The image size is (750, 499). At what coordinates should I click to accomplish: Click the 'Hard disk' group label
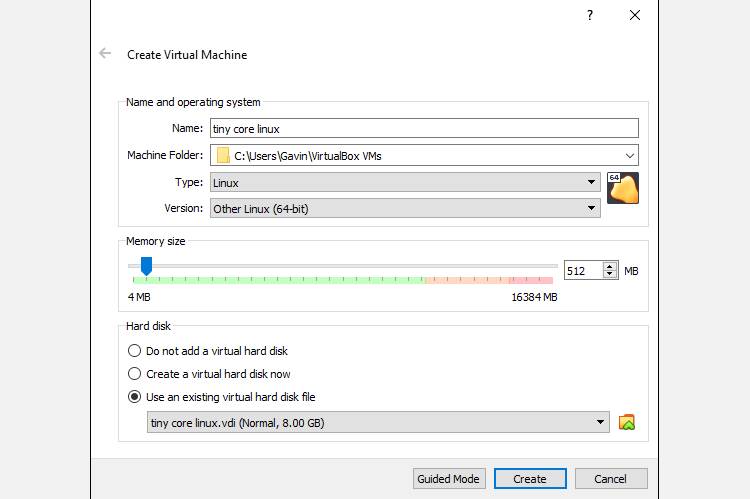148,326
